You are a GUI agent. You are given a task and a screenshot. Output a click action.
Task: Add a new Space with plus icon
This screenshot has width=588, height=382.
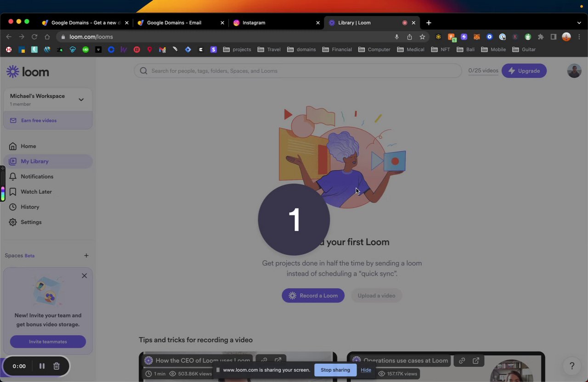(x=86, y=255)
